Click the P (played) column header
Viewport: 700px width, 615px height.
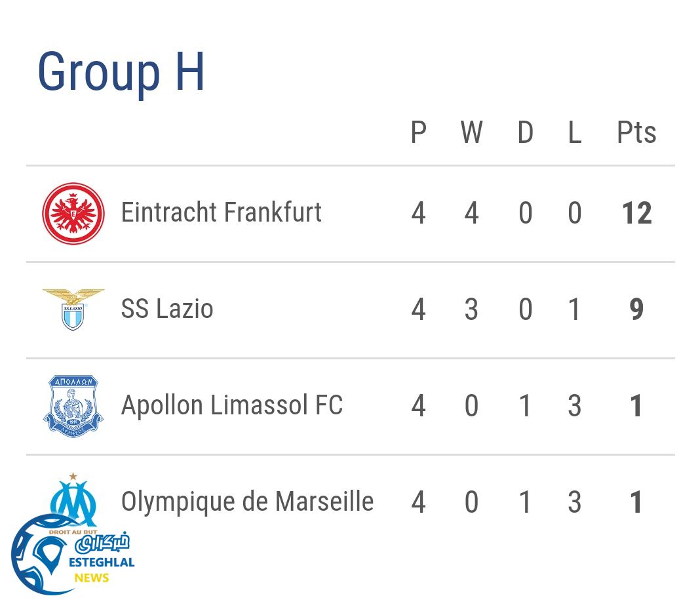(x=418, y=132)
